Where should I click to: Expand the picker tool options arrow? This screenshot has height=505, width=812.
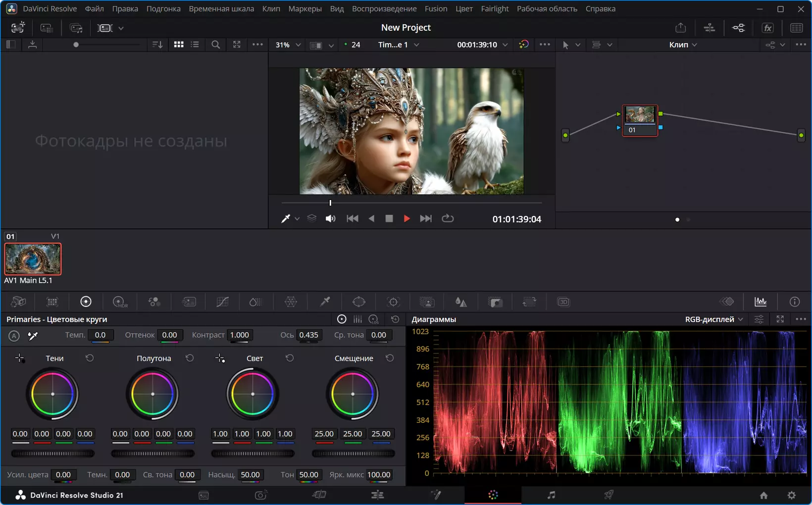(297, 219)
